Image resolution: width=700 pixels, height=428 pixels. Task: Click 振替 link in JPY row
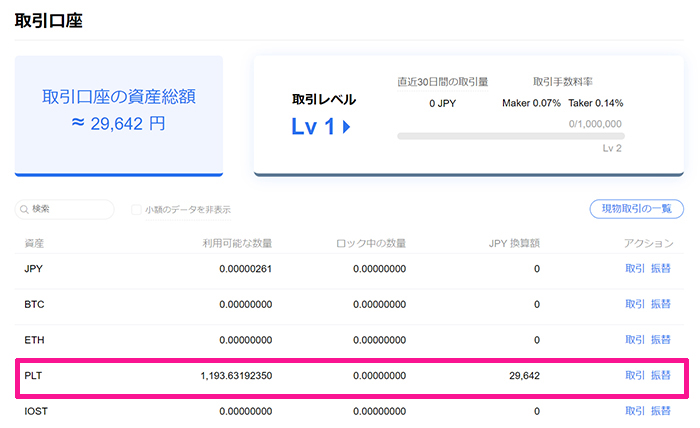[x=661, y=268]
